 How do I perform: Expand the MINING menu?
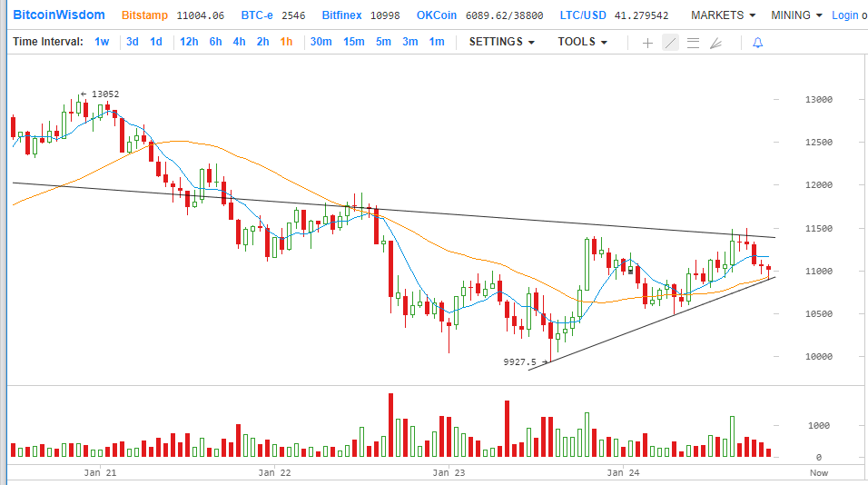pyautogui.click(x=796, y=15)
